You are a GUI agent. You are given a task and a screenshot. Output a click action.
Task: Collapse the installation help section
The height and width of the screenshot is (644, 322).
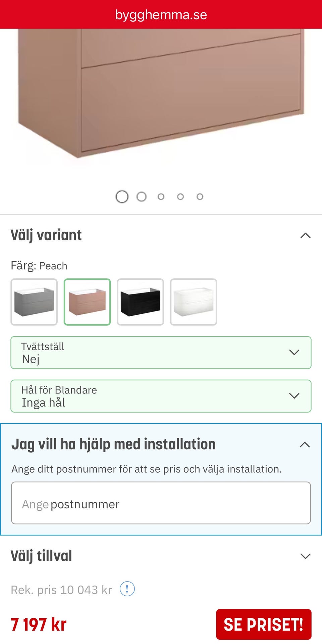click(305, 445)
